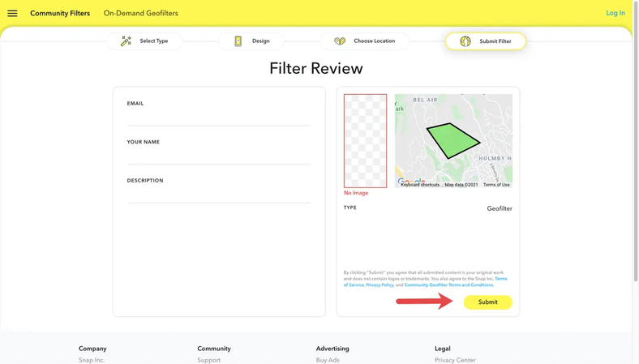Focus the Email input field
The image size is (639, 364).
[218, 118]
